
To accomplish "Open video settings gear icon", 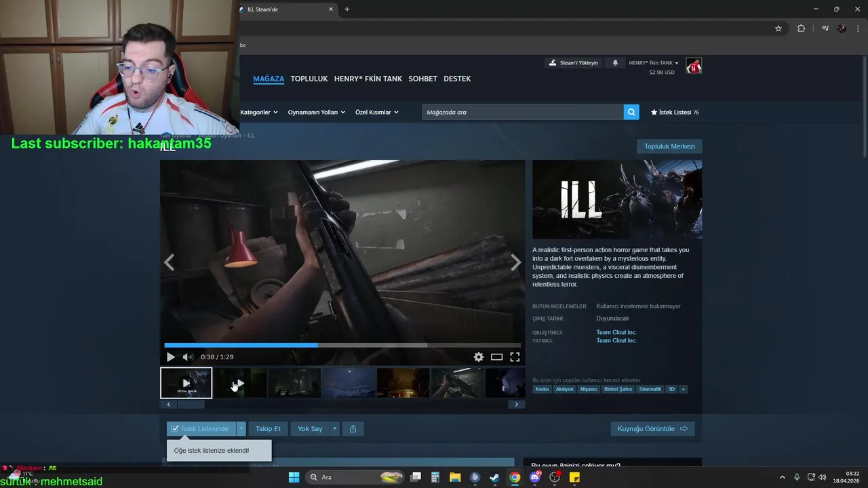I will click(x=479, y=357).
